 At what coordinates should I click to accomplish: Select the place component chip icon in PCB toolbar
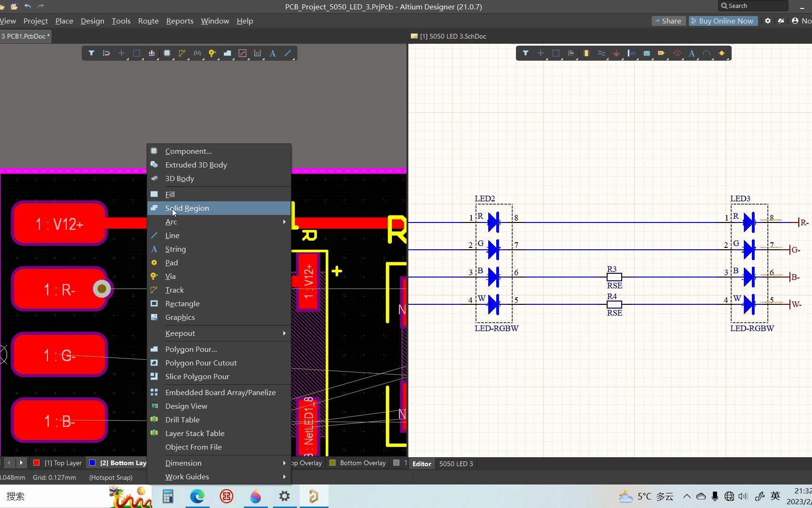167,53
